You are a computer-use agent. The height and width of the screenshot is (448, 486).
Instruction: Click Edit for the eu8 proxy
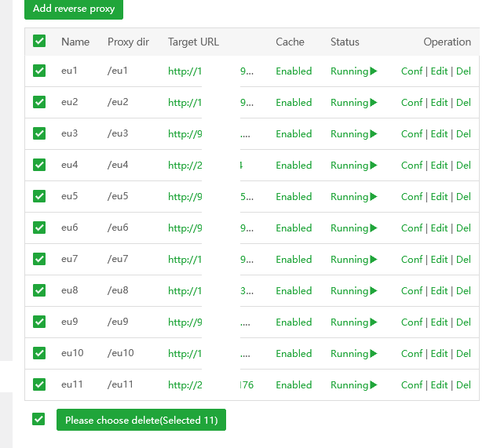click(x=439, y=291)
